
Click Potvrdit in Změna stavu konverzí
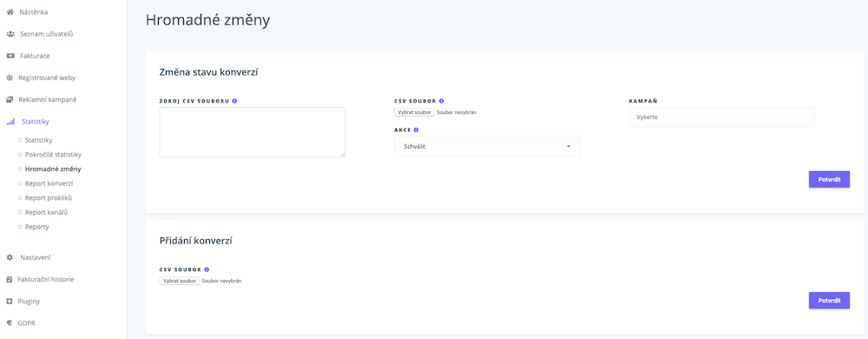coord(829,179)
